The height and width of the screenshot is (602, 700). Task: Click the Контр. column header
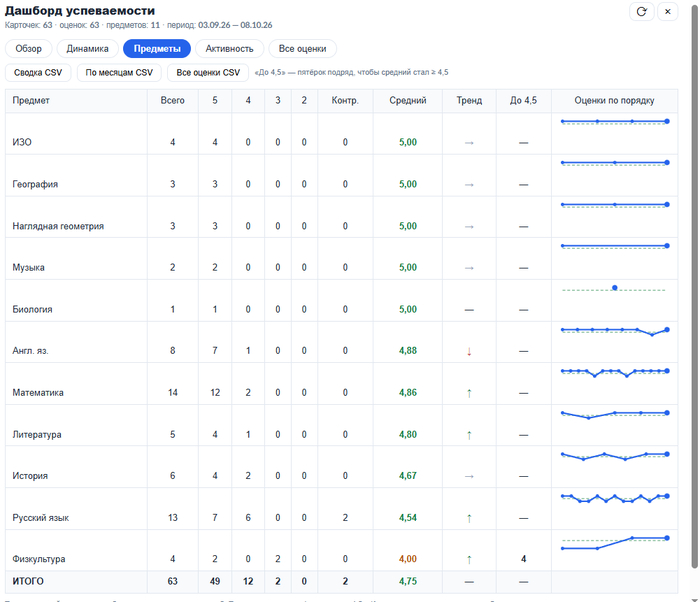[x=345, y=100]
